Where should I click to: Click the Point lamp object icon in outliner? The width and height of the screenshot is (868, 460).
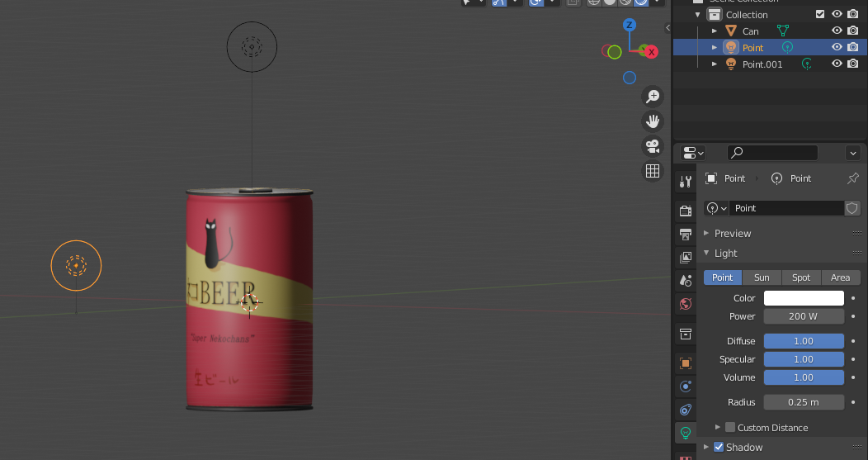(x=731, y=48)
